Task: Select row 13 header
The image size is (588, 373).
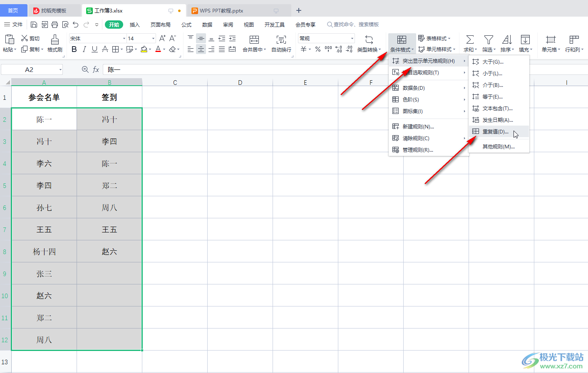Action: 5,362
